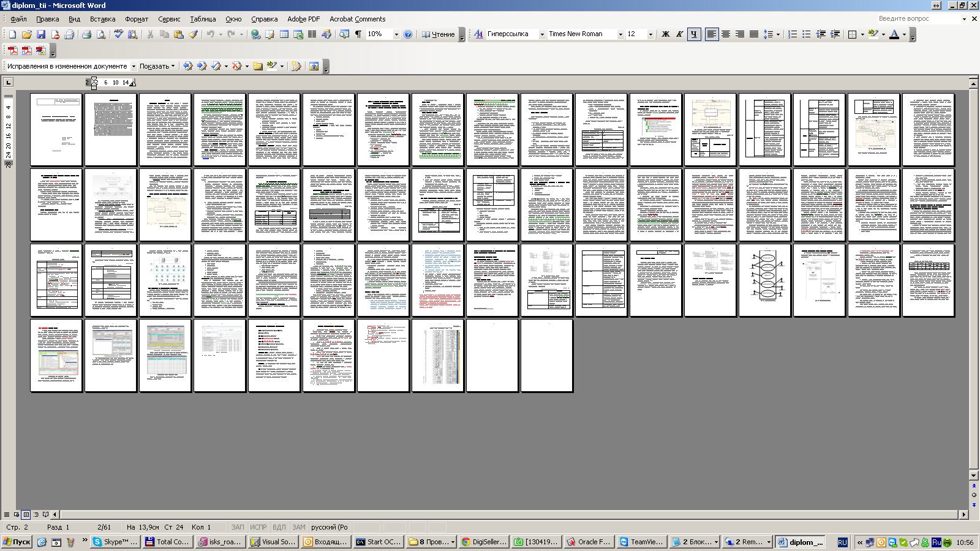Toggle underline (Ч) formatting
This screenshot has height=551, width=980.
[694, 34]
